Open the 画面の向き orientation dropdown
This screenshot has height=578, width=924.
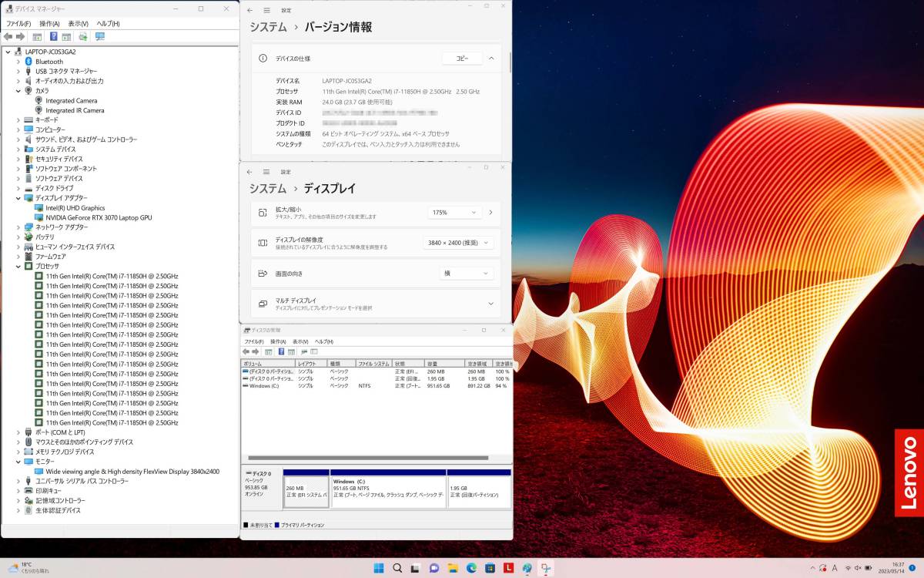pyautogui.click(x=467, y=272)
